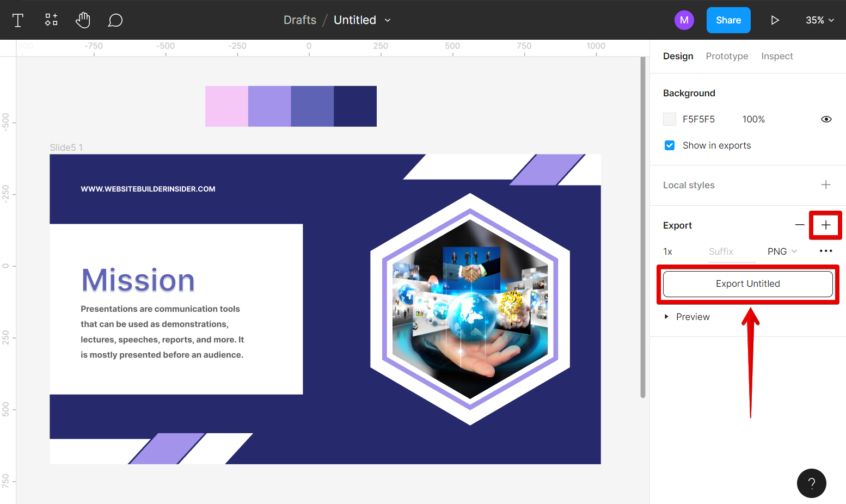The image size is (846, 504).
Task: Remove export setting with minus icon
Action: tap(799, 225)
